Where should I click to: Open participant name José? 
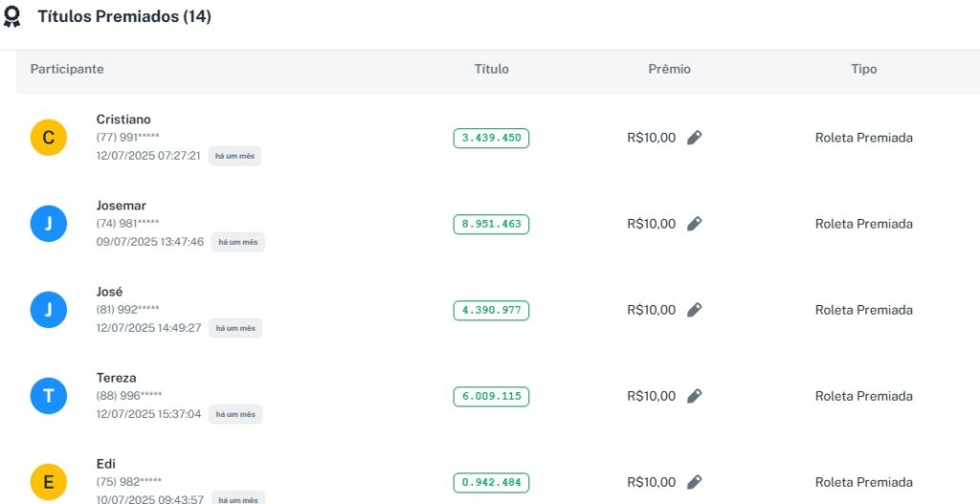pos(109,292)
